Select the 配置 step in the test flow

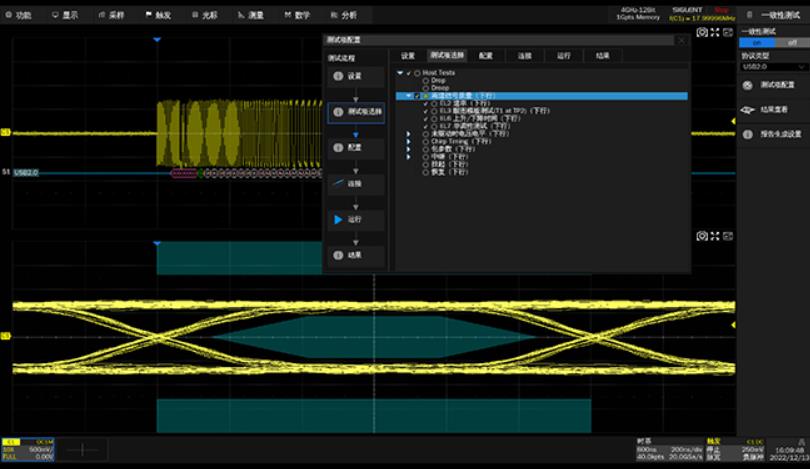[355, 147]
